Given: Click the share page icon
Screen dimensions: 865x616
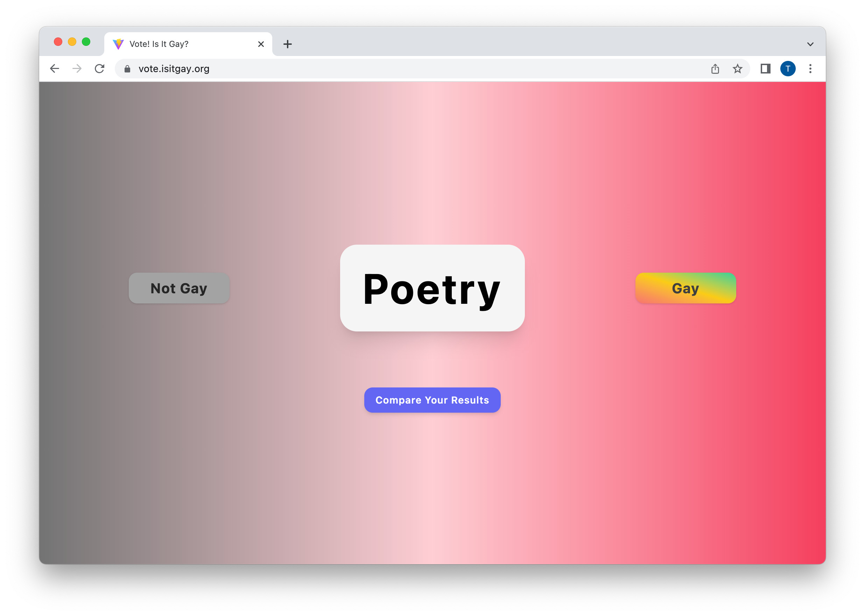Looking at the screenshot, I should pos(715,69).
